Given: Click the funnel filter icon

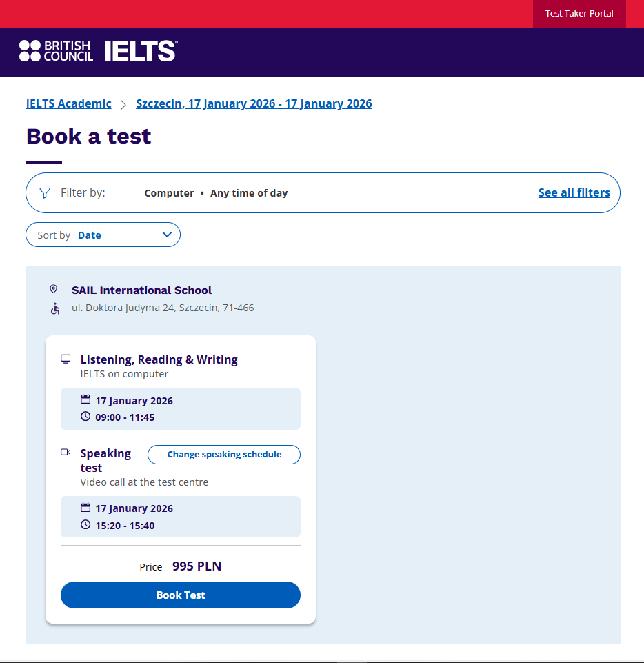Looking at the screenshot, I should (45, 193).
